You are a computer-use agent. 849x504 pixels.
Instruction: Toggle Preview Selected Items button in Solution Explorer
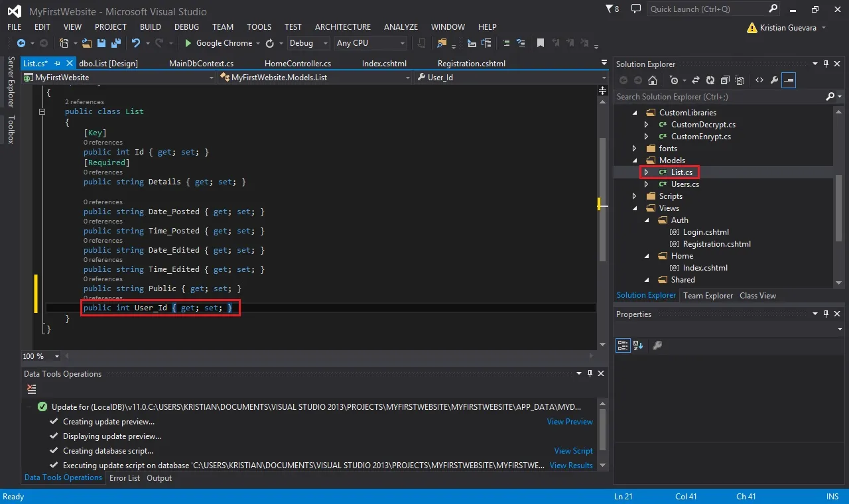(x=789, y=80)
